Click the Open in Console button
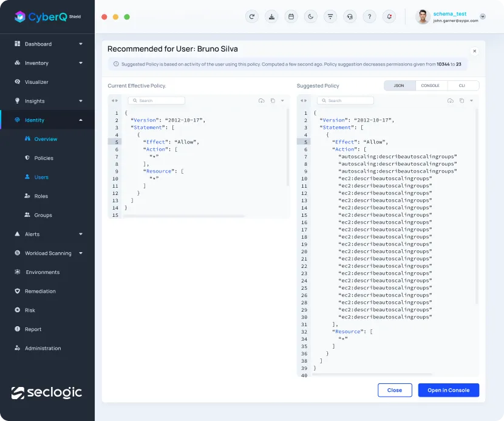 click(448, 390)
